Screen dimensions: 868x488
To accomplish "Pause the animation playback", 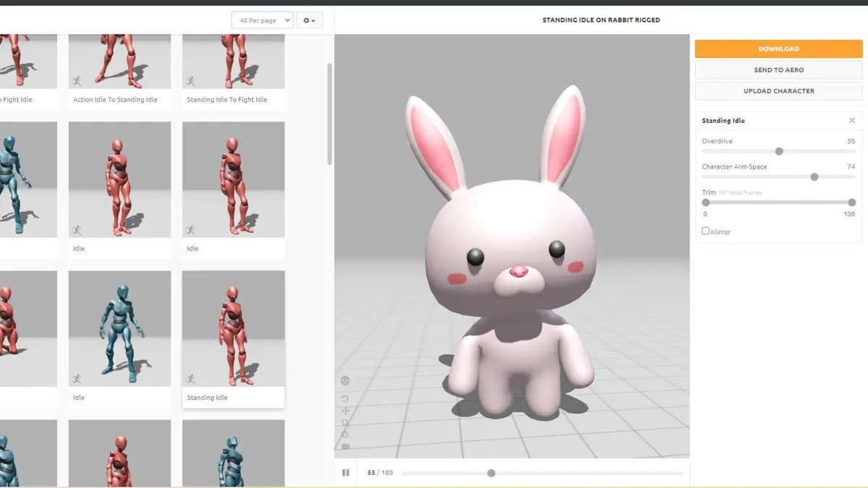I will click(x=346, y=473).
